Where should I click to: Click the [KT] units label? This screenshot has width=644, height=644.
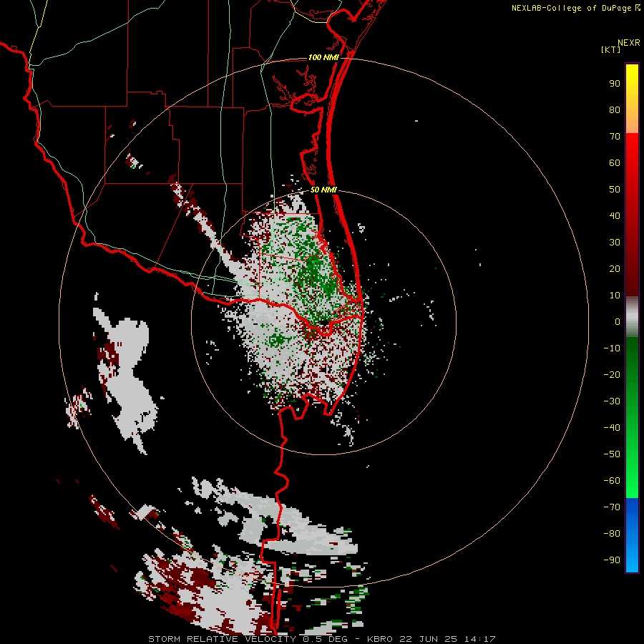610,49
